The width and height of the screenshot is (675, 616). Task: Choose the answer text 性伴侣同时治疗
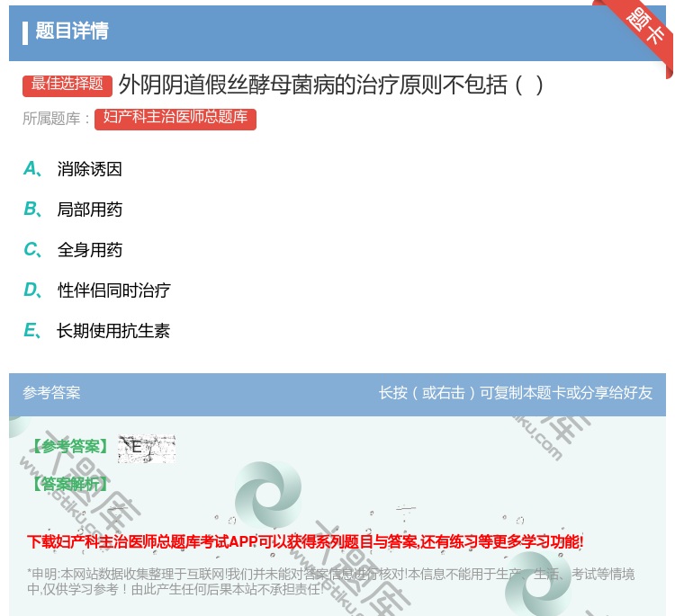click(113, 290)
